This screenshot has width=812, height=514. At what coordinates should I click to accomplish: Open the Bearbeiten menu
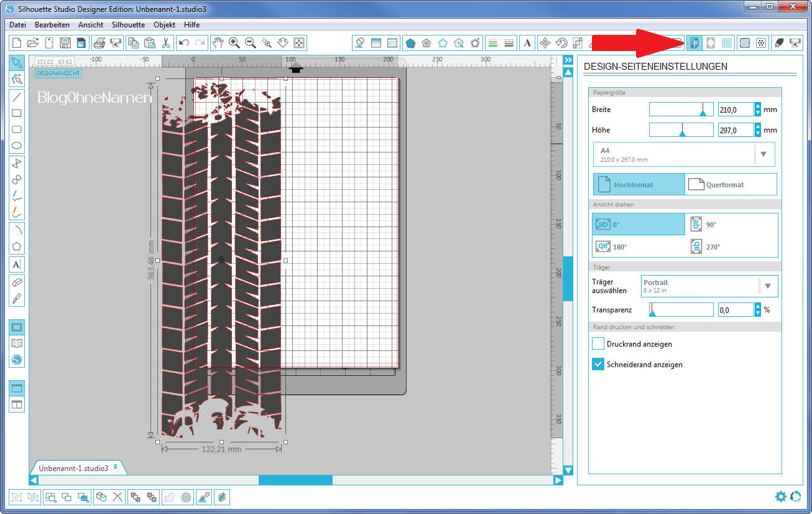point(52,25)
